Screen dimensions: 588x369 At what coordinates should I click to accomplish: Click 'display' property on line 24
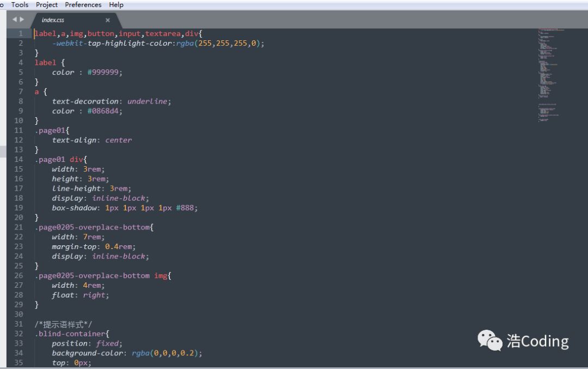pyautogui.click(x=68, y=256)
